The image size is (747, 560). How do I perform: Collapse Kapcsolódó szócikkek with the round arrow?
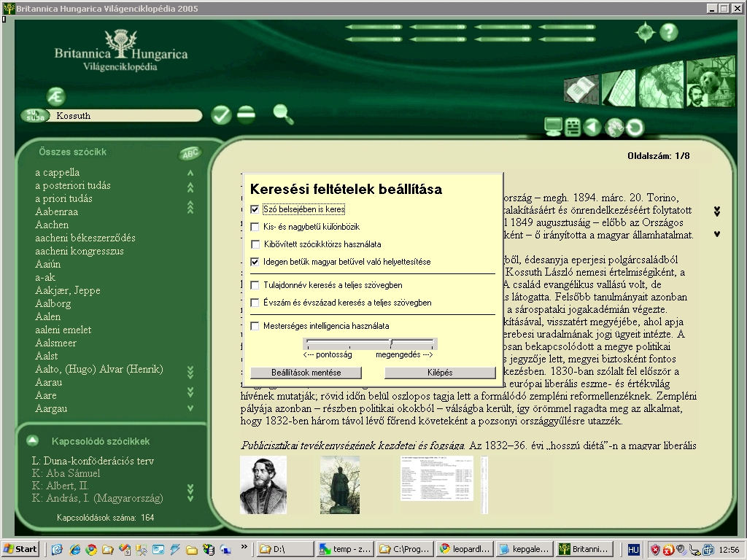[x=32, y=440]
